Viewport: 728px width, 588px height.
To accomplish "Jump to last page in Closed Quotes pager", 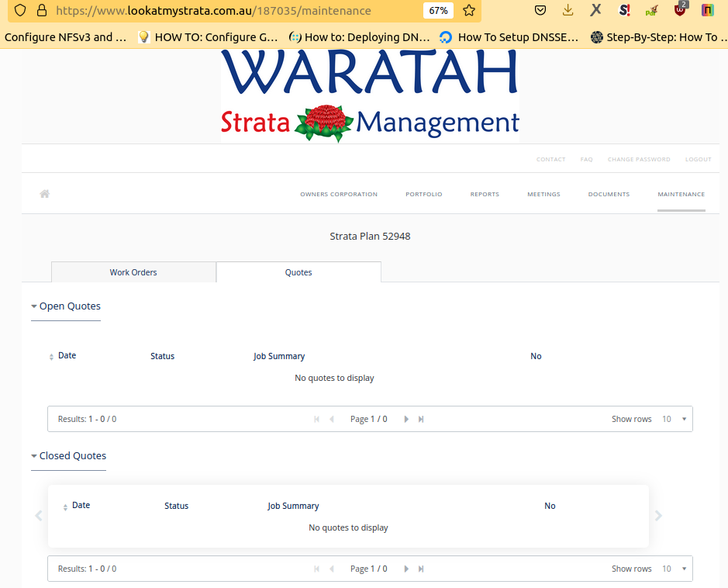I will (x=421, y=569).
